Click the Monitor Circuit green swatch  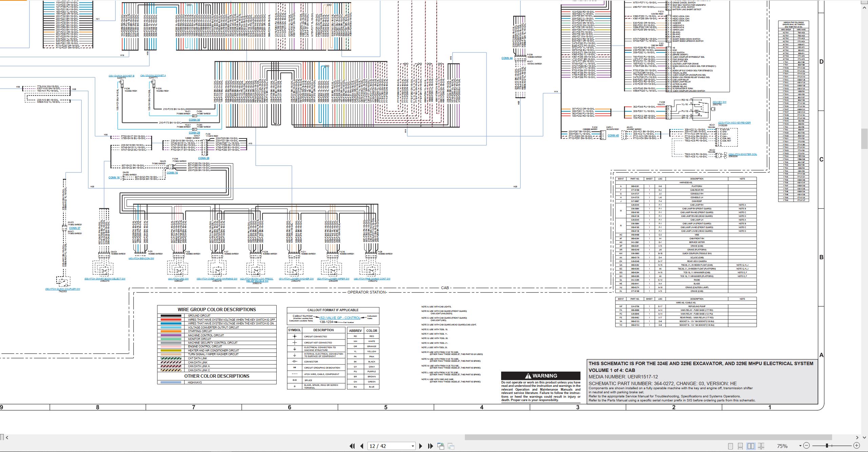tap(171, 339)
